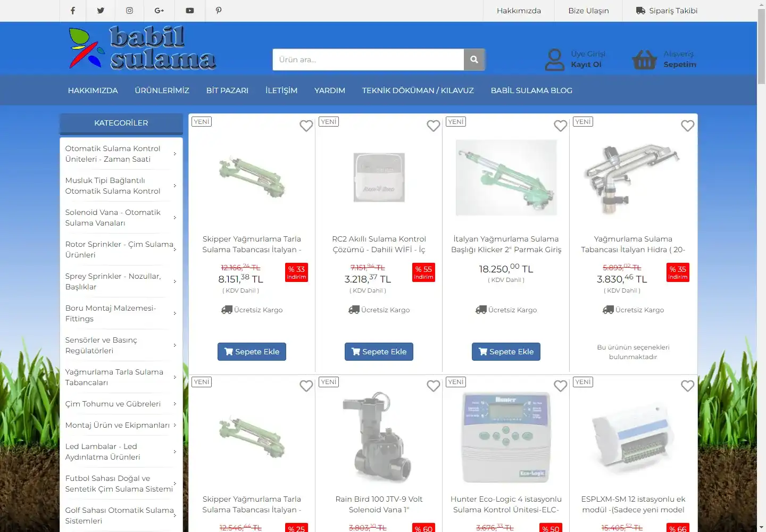This screenshot has width=766, height=532.
Task: Click the Babil Sulama logo
Action: [143, 48]
